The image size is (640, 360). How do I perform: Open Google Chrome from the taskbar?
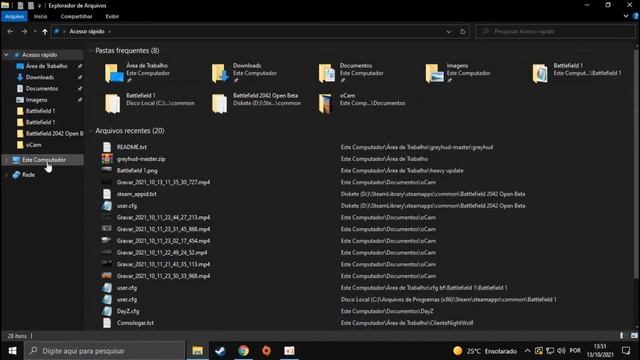pyautogui.click(x=244, y=351)
